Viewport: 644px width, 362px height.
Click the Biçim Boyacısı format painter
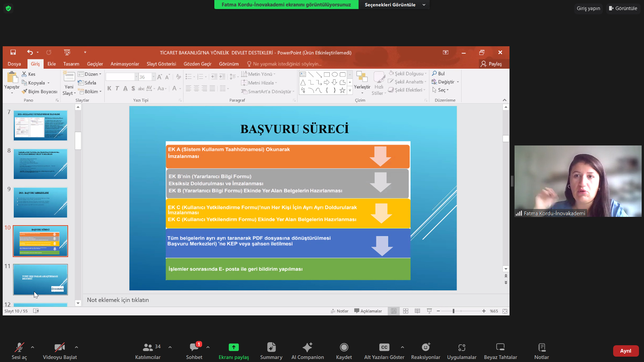coord(40,92)
